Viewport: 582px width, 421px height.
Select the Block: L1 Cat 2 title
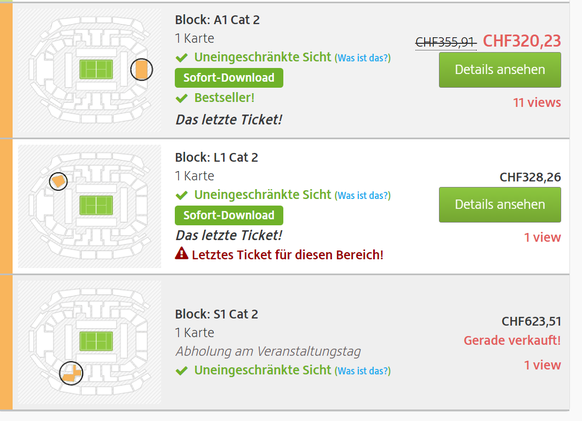click(217, 157)
